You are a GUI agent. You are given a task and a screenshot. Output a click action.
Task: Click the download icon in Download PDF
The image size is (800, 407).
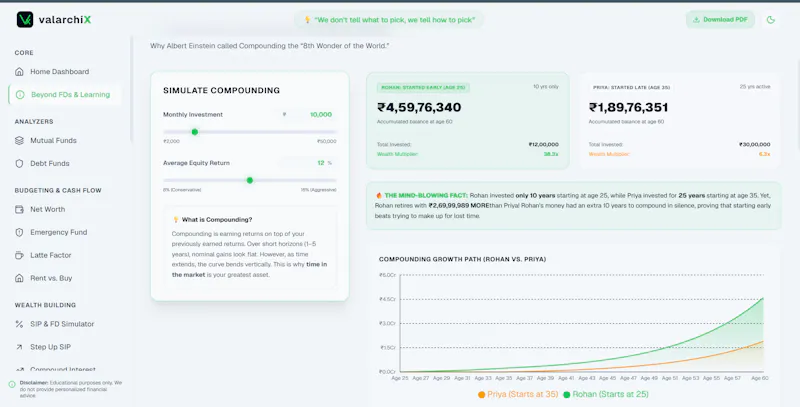(696, 19)
